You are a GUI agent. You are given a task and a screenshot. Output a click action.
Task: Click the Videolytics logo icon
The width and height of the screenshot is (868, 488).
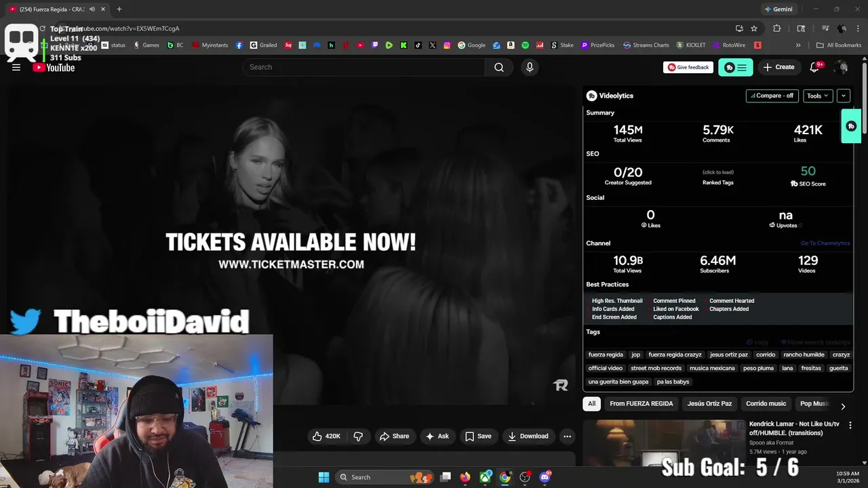pos(591,96)
